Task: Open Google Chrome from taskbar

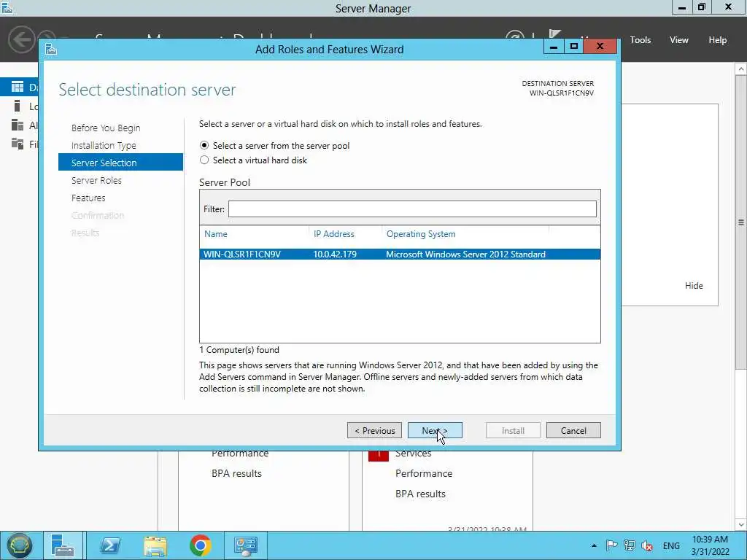Action: (x=200, y=545)
